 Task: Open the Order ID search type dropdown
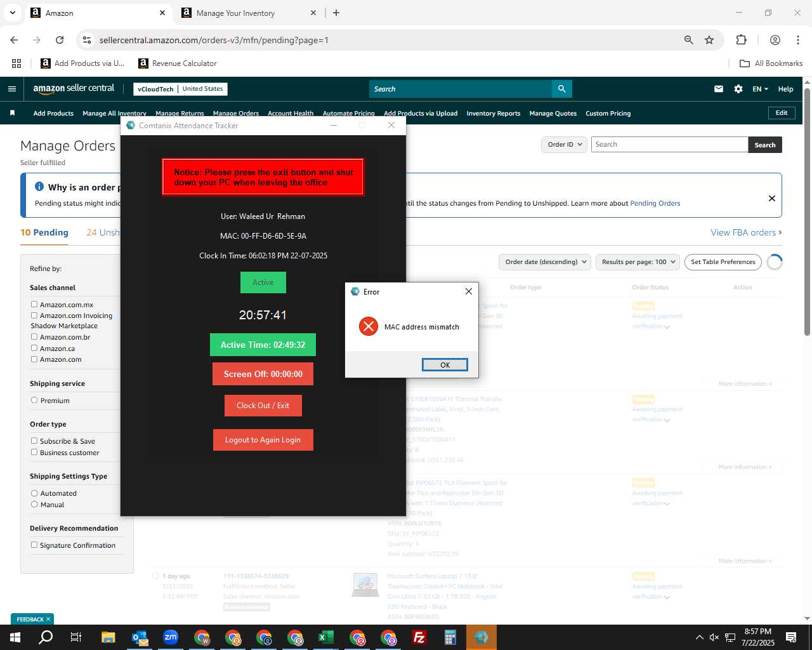tap(565, 145)
